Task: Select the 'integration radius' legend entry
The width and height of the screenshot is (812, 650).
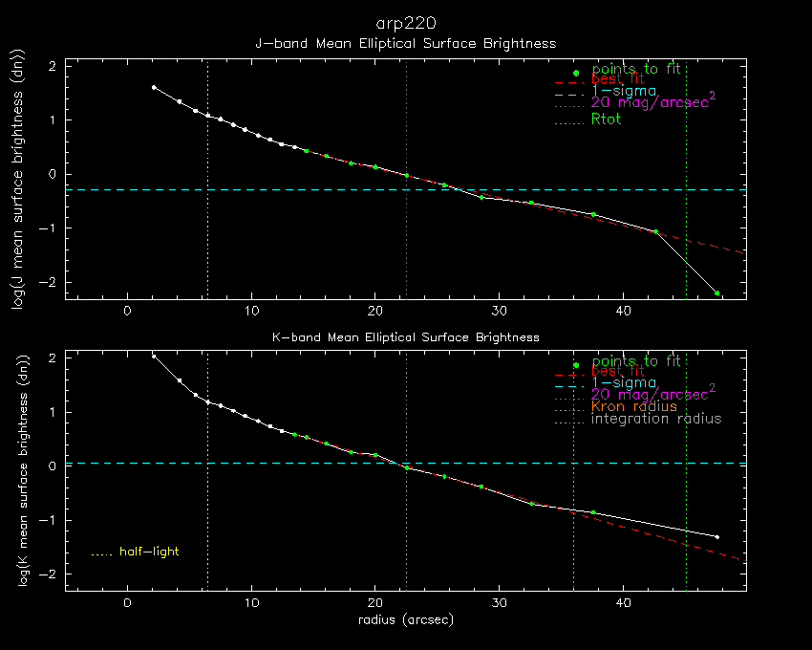Action: pos(656,419)
